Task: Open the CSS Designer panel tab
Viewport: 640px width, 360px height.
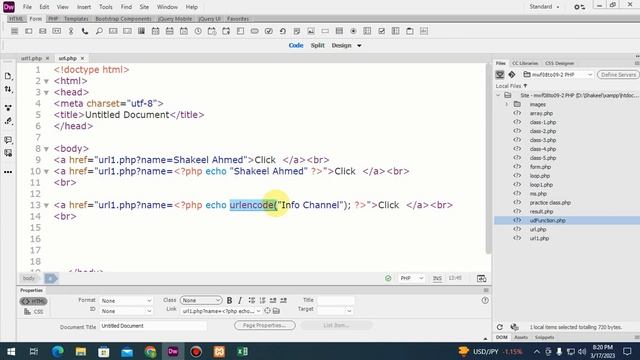Action: pyautogui.click(x=559, y=63)
